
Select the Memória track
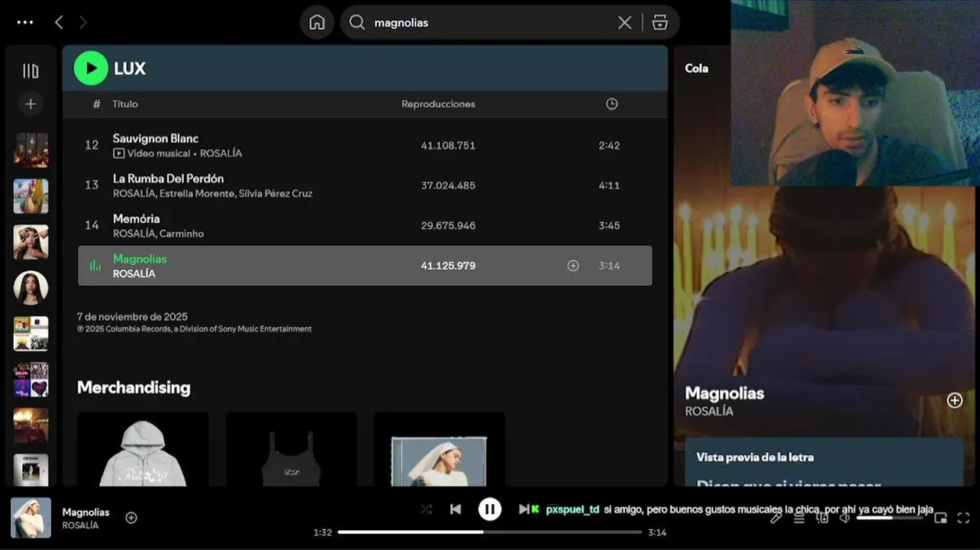[365, 225]
